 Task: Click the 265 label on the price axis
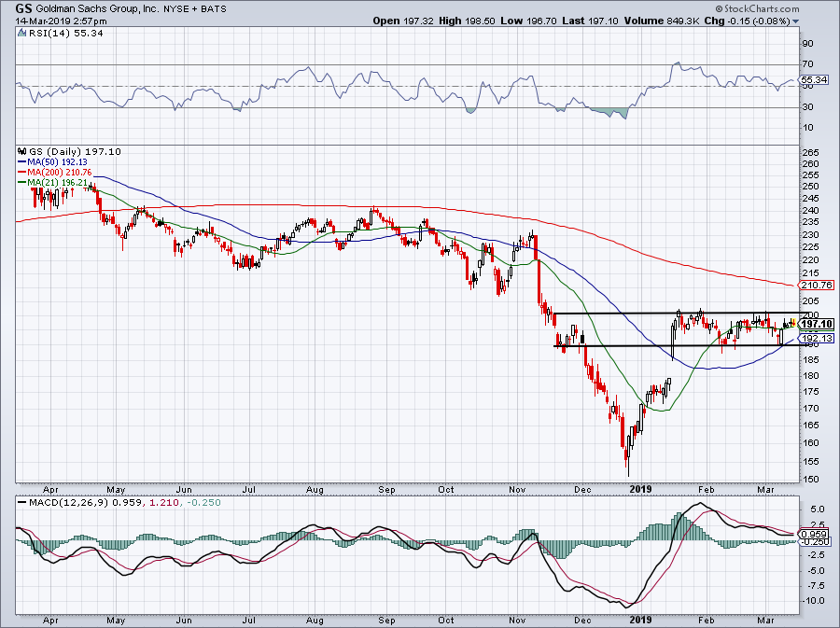point(810,153)
